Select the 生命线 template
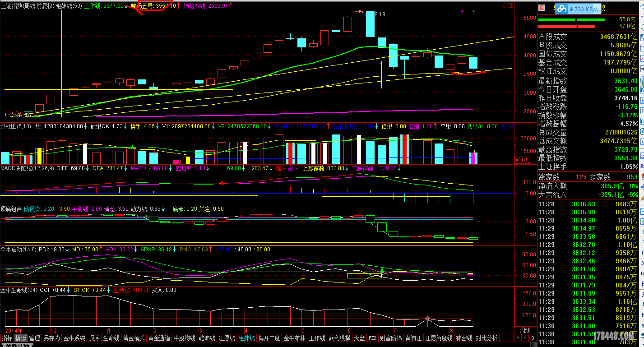Viewport: 644px width, 347px height. 111,338
